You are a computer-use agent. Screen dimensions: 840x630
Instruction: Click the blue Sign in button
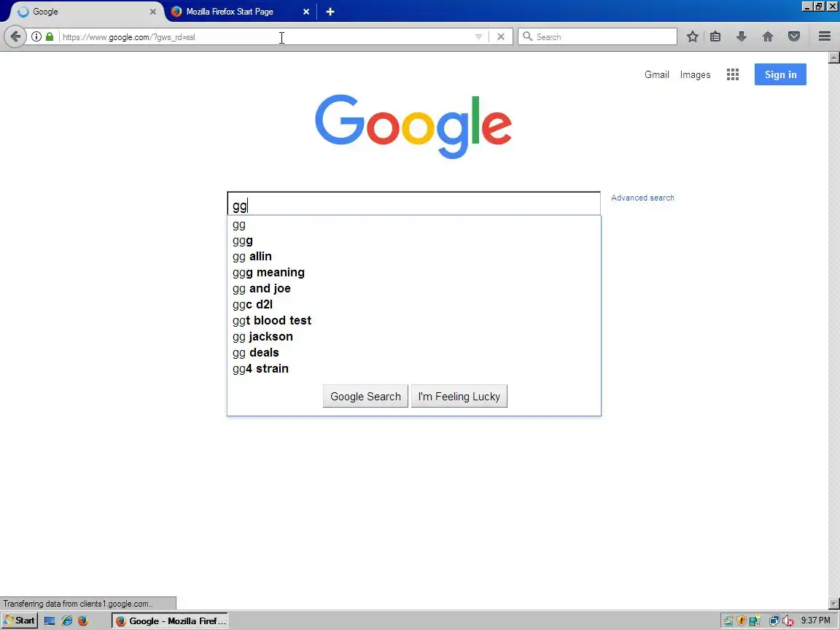pos(780,74)
